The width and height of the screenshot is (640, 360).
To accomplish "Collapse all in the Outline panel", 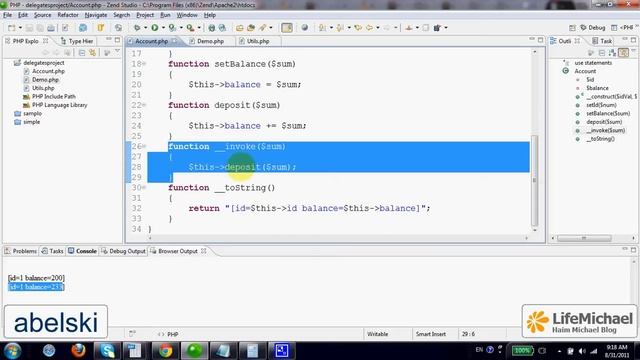I will [x=602, y=53].
